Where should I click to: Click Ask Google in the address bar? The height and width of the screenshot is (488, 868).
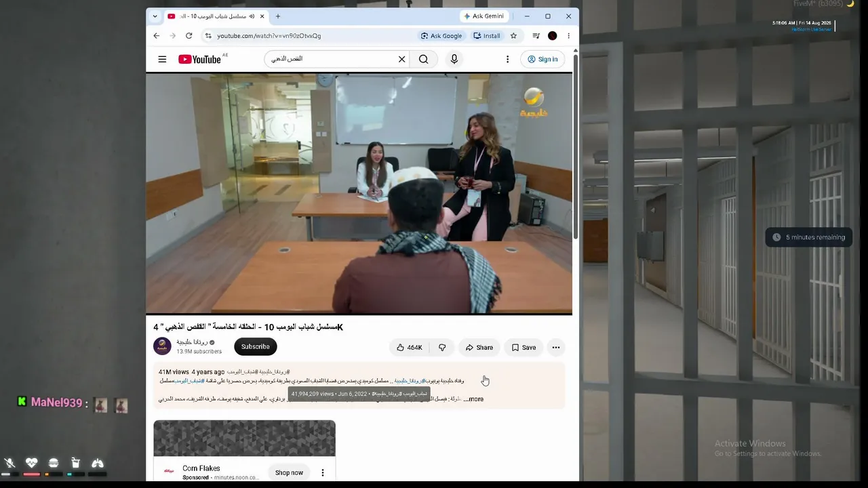(x=441, y=36)
